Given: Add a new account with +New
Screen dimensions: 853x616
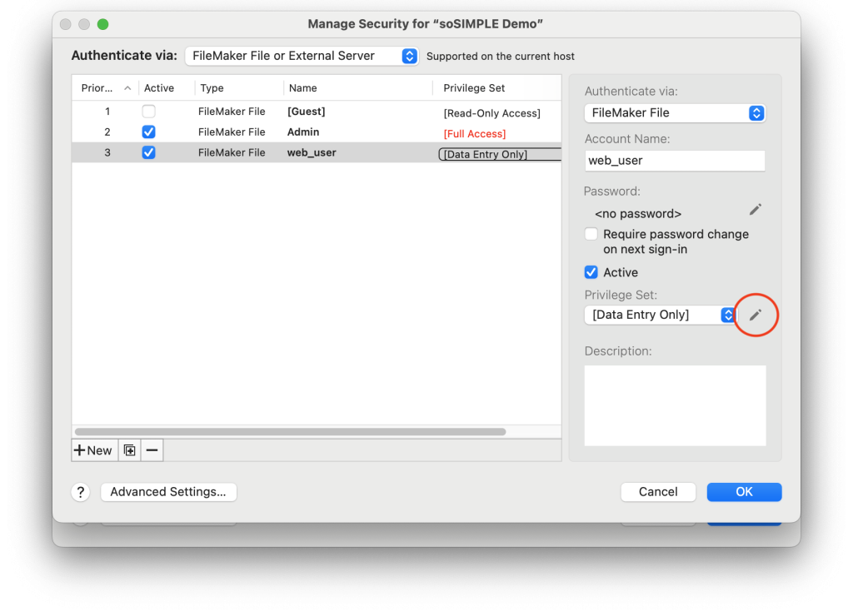Looking at the screenshot, I should pos(93,450).
